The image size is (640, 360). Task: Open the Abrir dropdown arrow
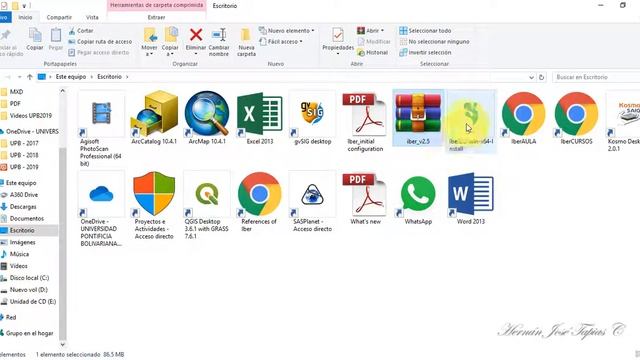382,31
